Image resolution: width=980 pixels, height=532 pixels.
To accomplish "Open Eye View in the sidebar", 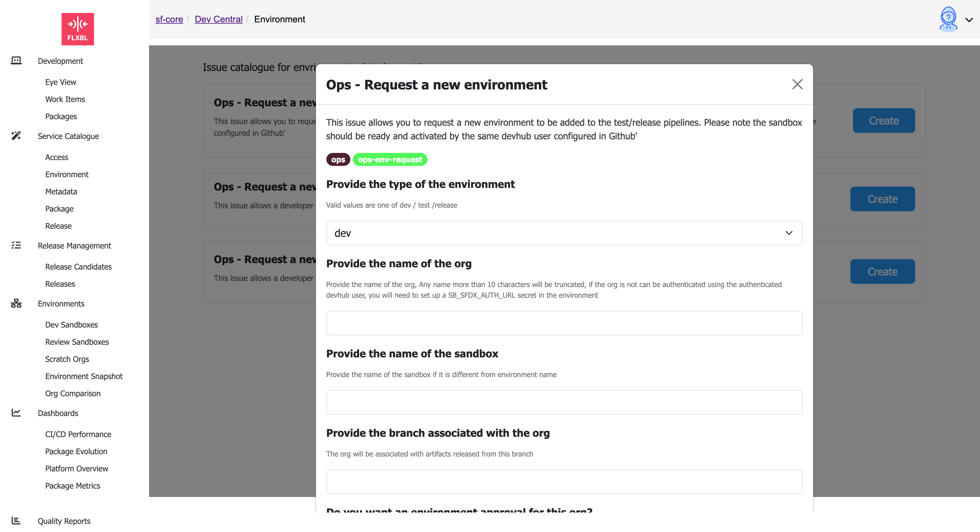I will [x=61, y=82].
